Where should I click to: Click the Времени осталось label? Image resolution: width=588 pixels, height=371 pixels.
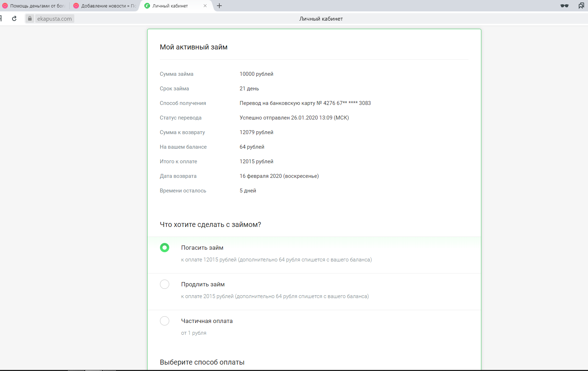[183, 191]
